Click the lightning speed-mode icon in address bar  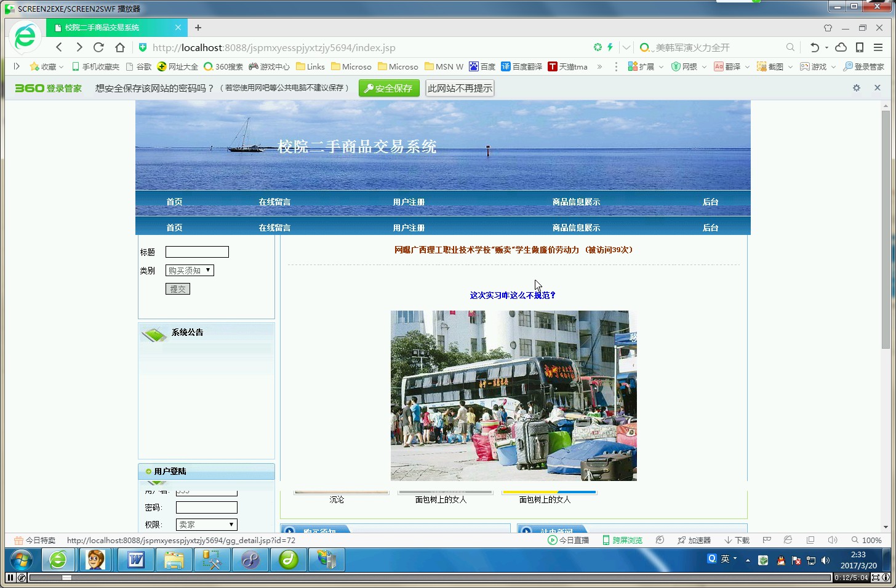(610, 47)
